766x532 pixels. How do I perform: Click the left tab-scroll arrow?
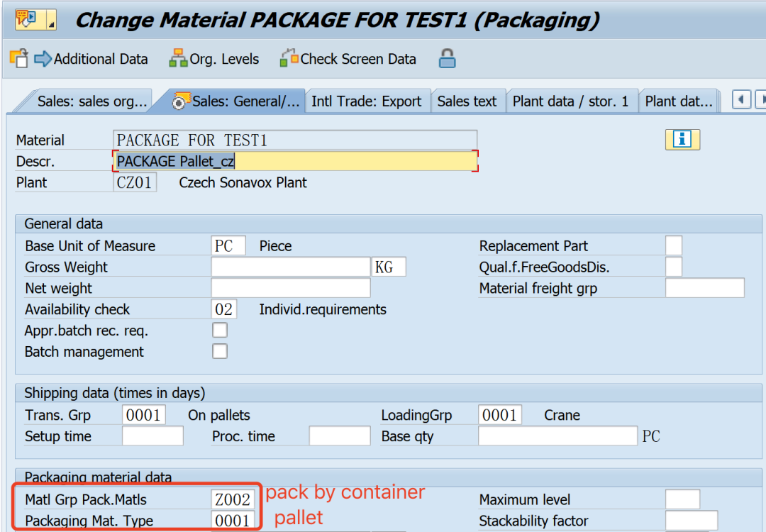tap(741, 99)
